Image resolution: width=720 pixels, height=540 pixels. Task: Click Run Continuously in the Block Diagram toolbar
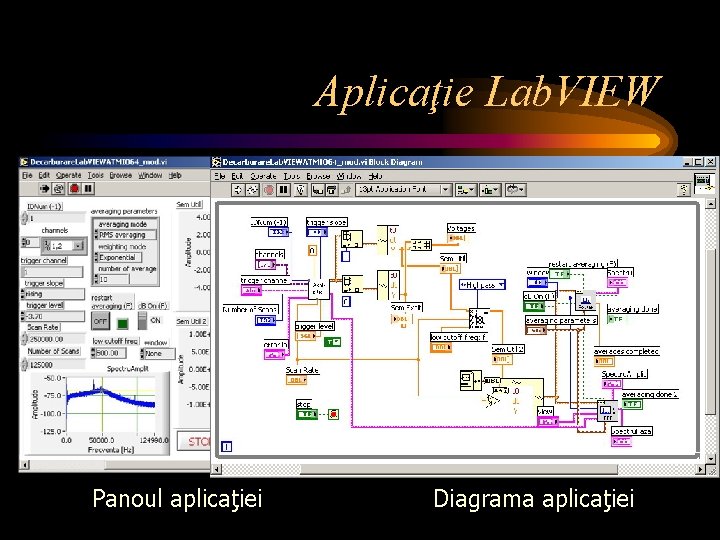252,190
